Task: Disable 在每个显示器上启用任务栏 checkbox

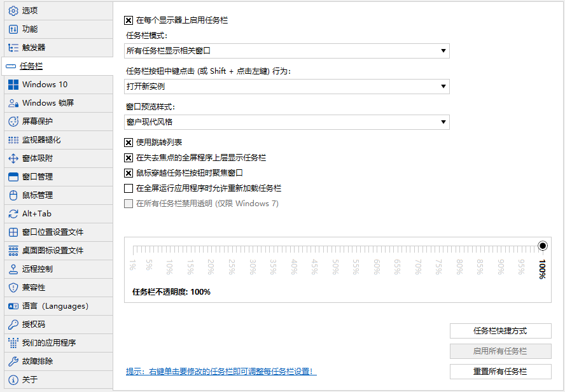Action: pyautogui.click(x=129, y=20)
